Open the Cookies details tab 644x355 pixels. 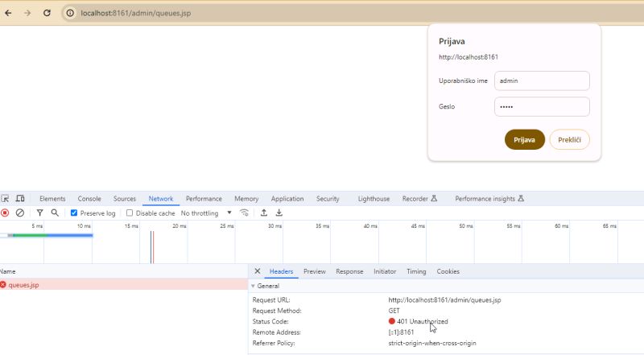(x=448, y=271)
